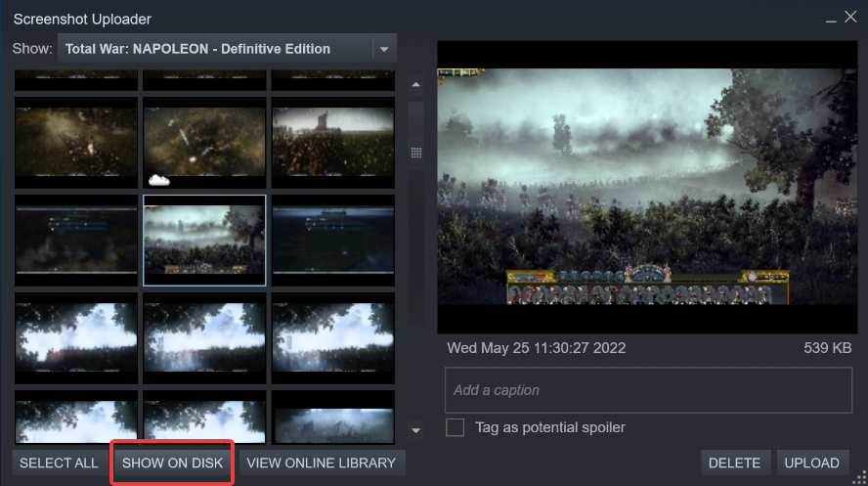The height and width of the screenshot is (486, 868).
Task: Select bottom-row middle smoke thumbnail
Action: pyautogui.click(x=204, y=417)
